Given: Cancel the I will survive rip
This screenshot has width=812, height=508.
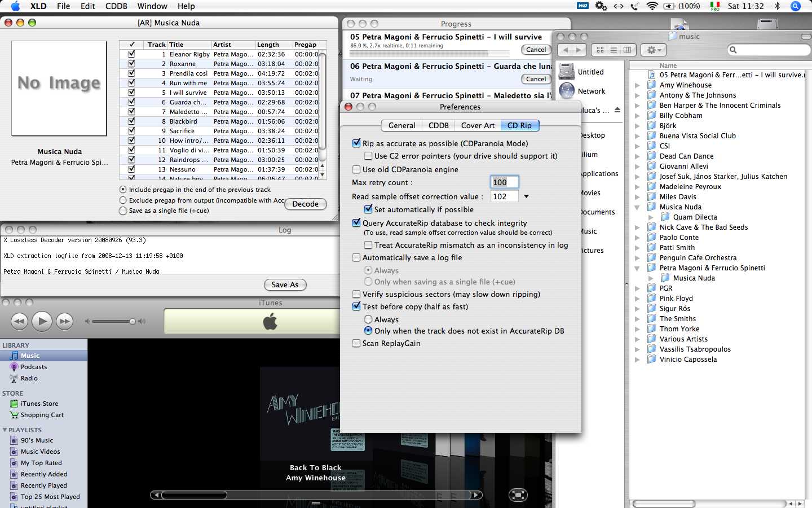Looking at the screenshot, I should (x=536, y=50).
